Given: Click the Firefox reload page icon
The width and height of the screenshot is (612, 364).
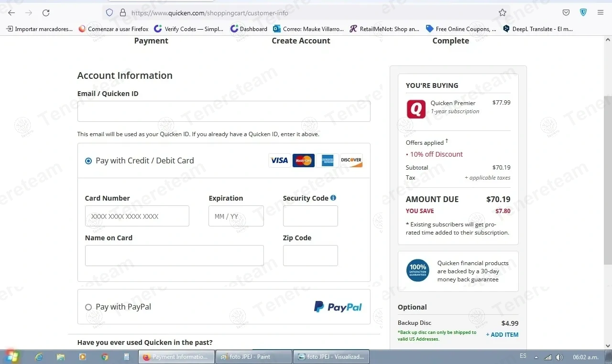Looking at the screenshot, I should coord(46,13).
